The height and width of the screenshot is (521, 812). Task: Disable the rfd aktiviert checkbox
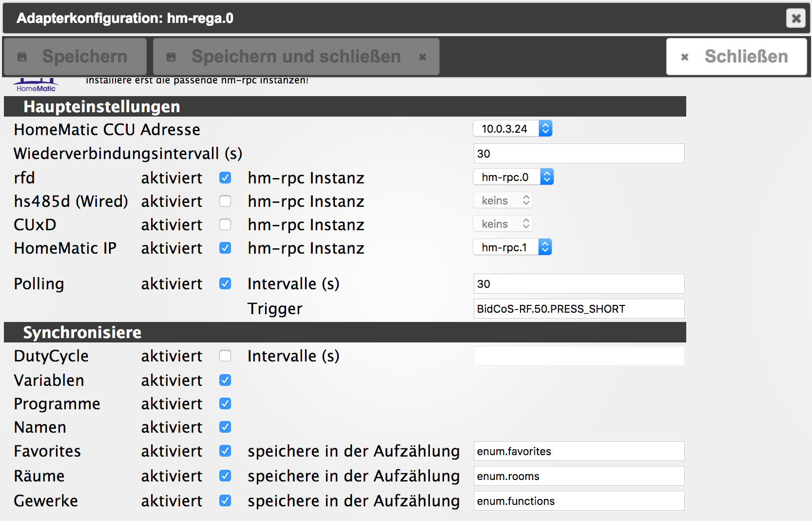pos(225,178)
